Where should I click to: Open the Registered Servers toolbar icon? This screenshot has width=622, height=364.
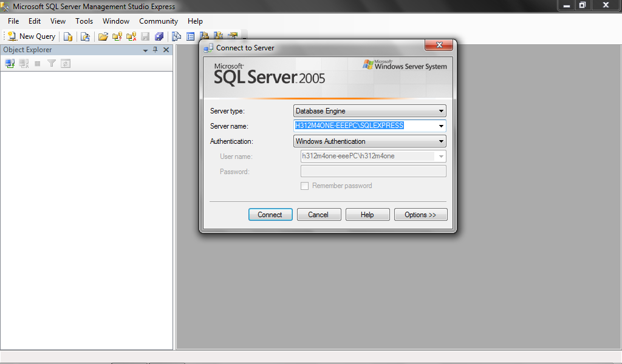point(177,36)
